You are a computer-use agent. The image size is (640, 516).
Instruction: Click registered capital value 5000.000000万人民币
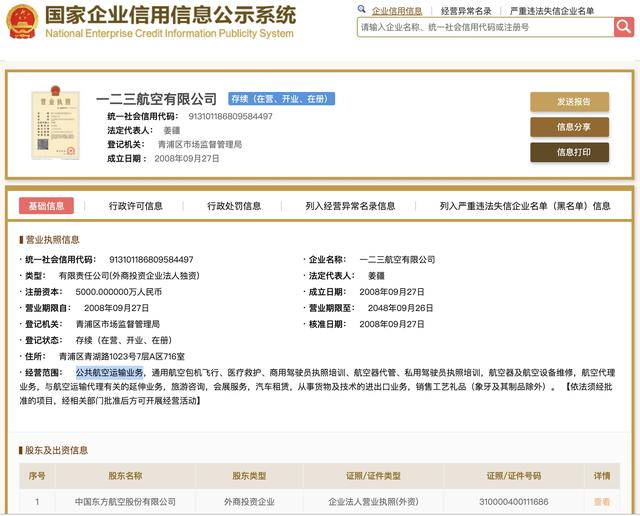pos(119,292)
